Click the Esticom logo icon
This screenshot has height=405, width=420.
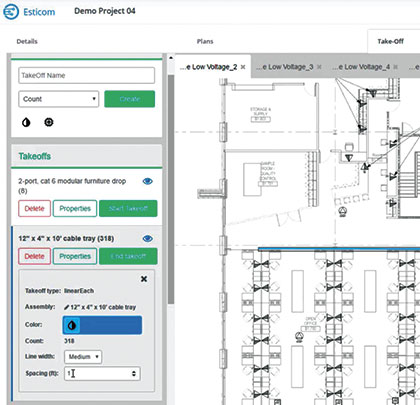pos(11,12)
